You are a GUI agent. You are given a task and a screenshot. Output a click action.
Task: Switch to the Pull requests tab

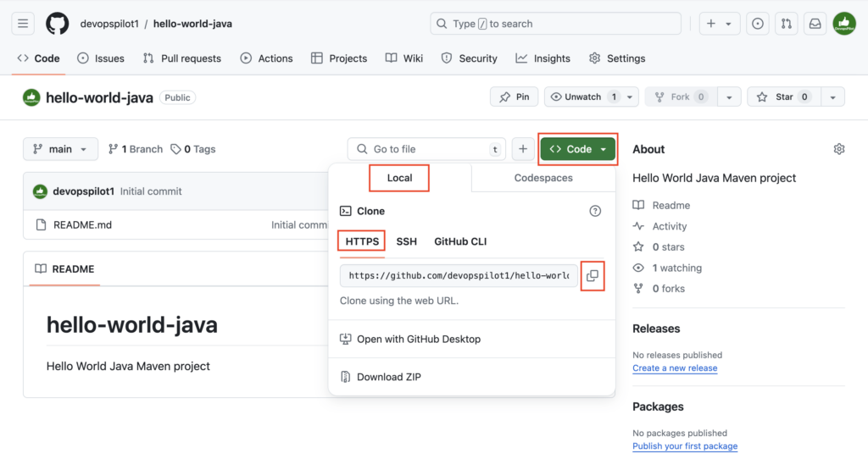click(x=182, y=58)
